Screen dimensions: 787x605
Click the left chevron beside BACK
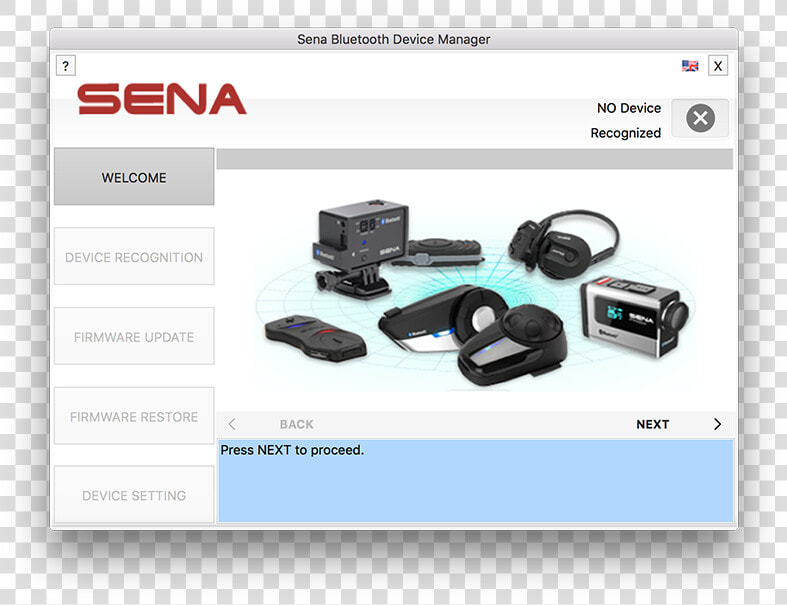pos(232,424)
